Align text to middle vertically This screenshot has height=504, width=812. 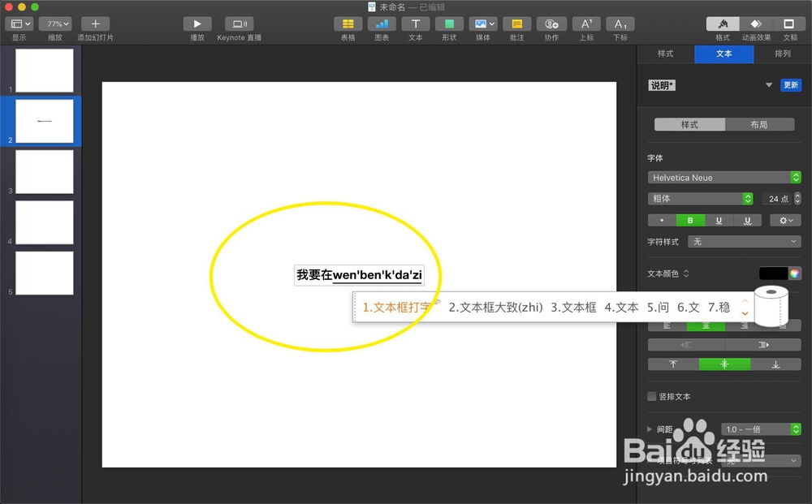coord(724,364)
